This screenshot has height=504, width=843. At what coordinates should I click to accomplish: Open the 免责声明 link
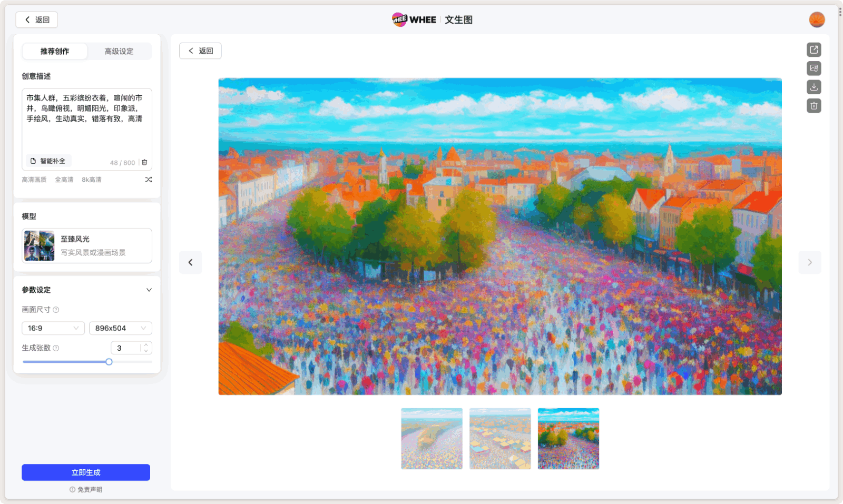coord(86,490)
